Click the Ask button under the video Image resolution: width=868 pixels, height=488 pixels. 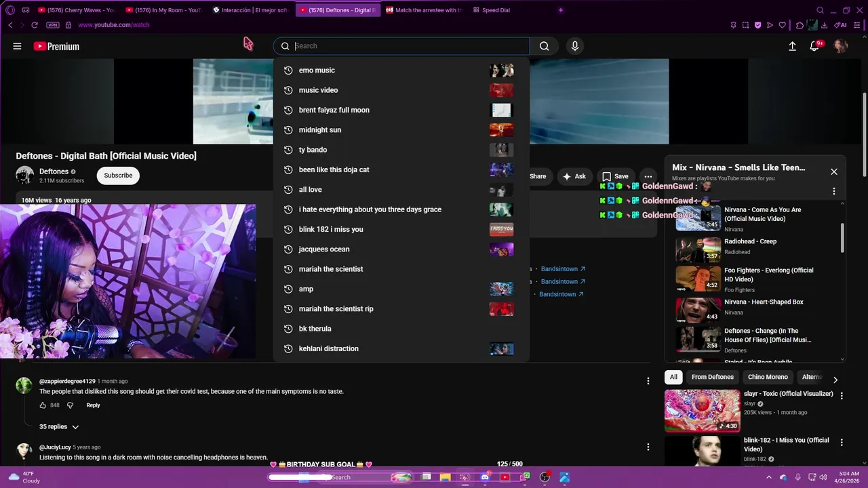pos(574,176)
